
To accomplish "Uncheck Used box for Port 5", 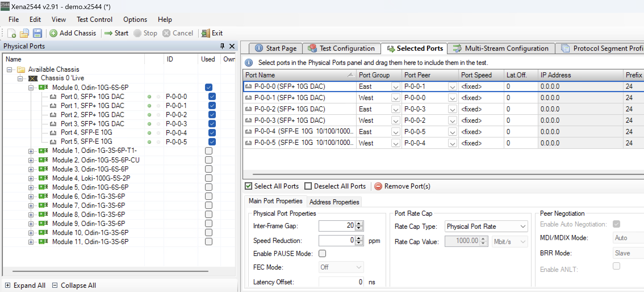I will click(212, 142).
